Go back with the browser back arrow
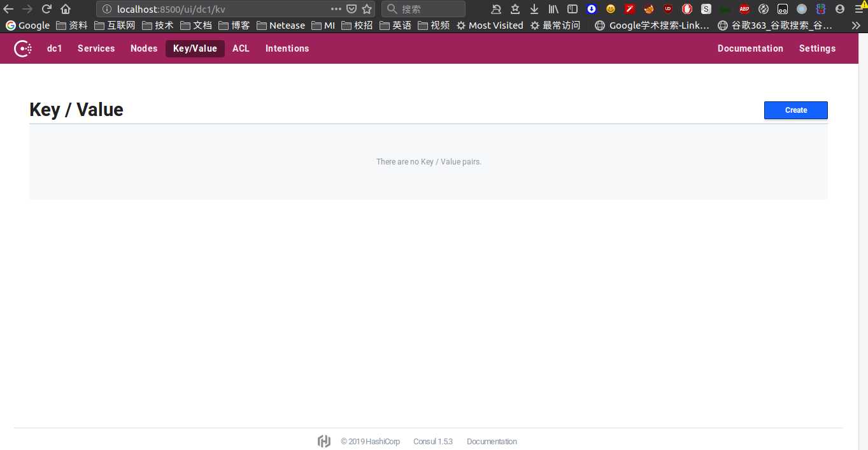868x450 pixels. tap(8, 9)
